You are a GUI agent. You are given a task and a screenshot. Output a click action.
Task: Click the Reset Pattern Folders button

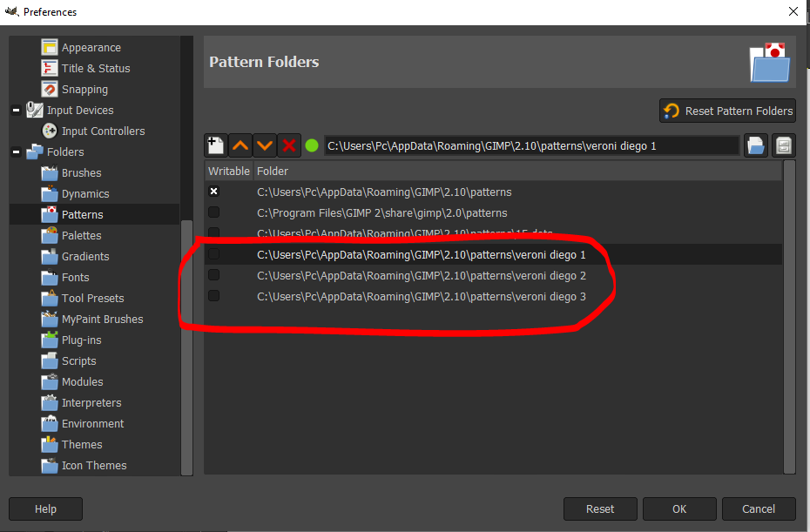727,111
